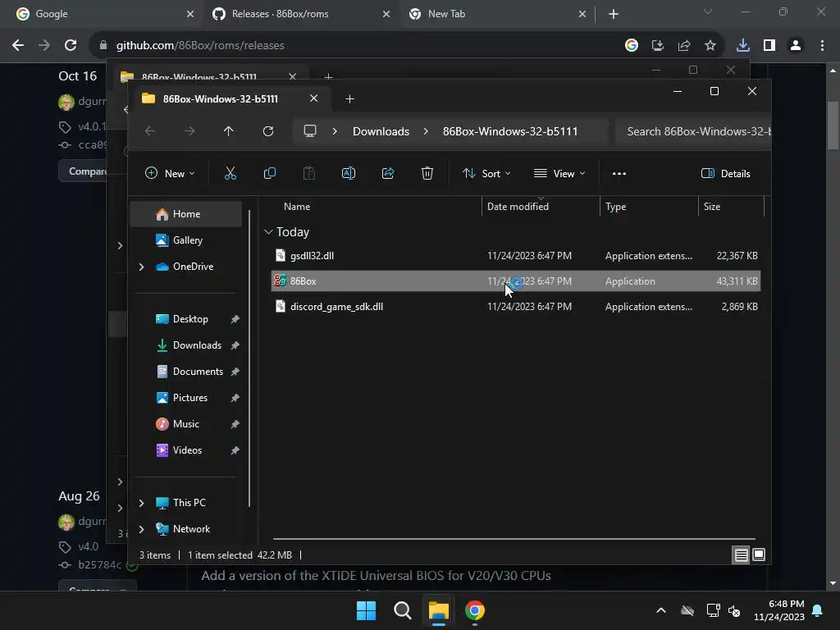Open the Sort dropdown
The height and width of the screenshot is (630, 840).
click(x=487, y=174)
